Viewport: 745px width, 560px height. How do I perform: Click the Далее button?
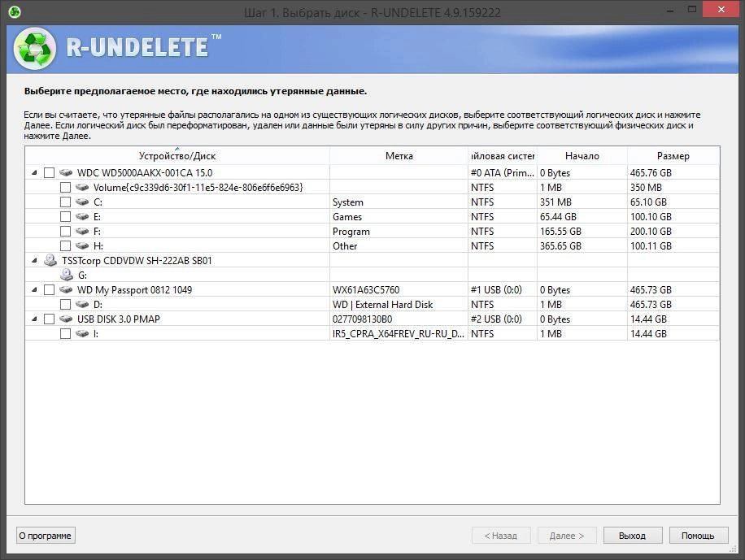point(567,536)
